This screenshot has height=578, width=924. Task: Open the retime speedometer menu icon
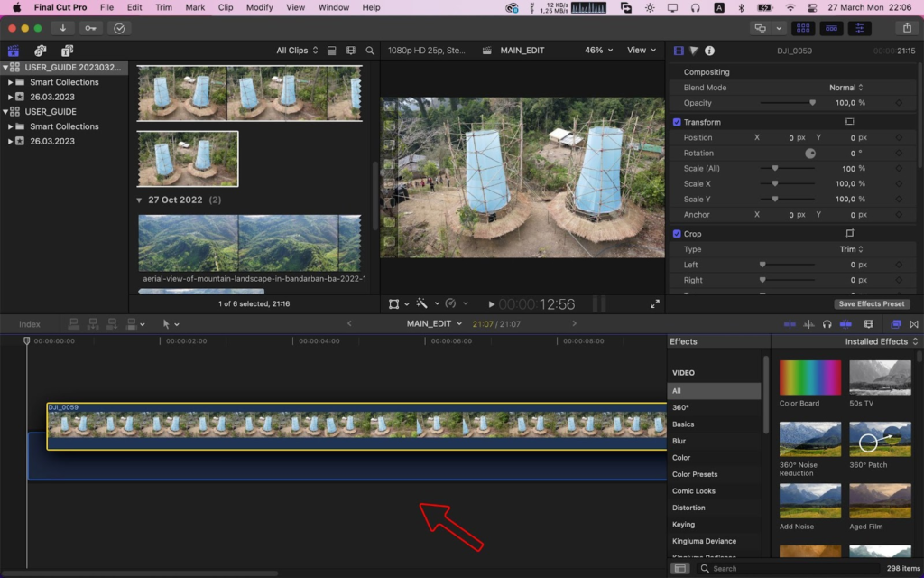coord(451,303)
